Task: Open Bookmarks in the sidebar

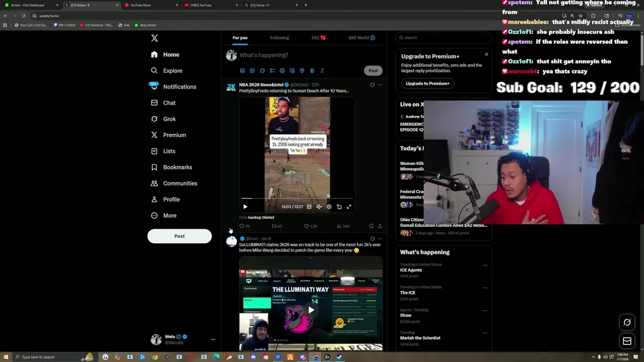Action: click(x=172, y=167)
